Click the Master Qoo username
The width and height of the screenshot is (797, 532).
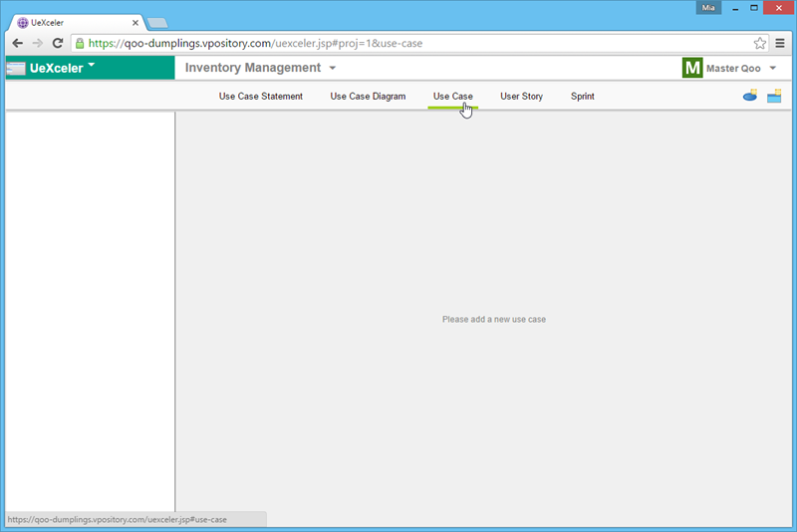(x=733, y=68)
